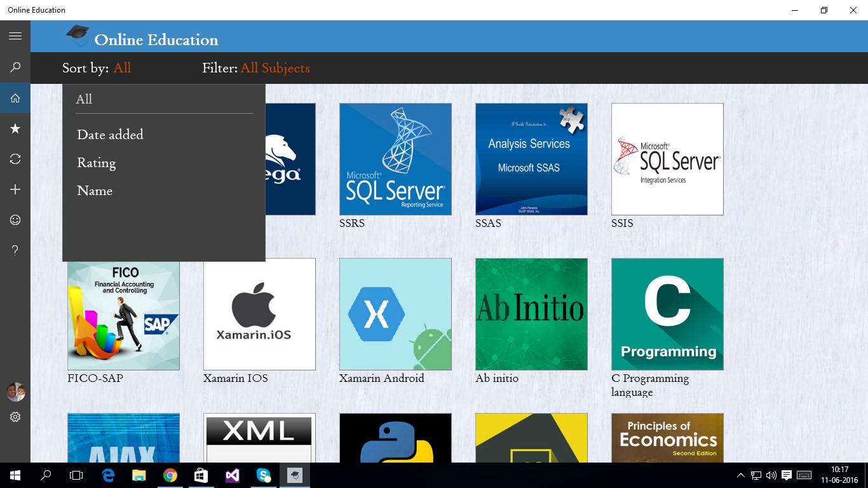Click the C Programming language label
Screen dimensions: 868x488
click(650, 385)
